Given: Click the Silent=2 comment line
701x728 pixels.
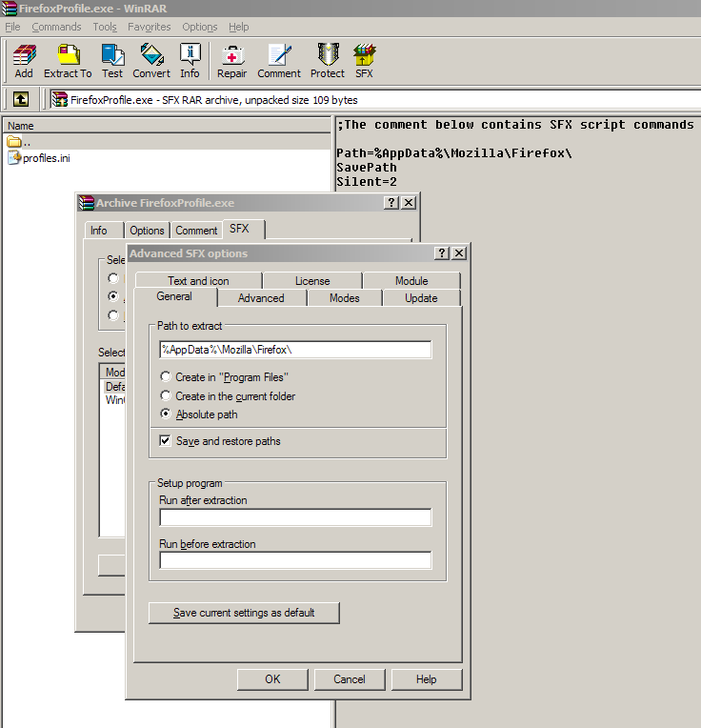Looking at the screenshot, I should [x=367, y=182].
